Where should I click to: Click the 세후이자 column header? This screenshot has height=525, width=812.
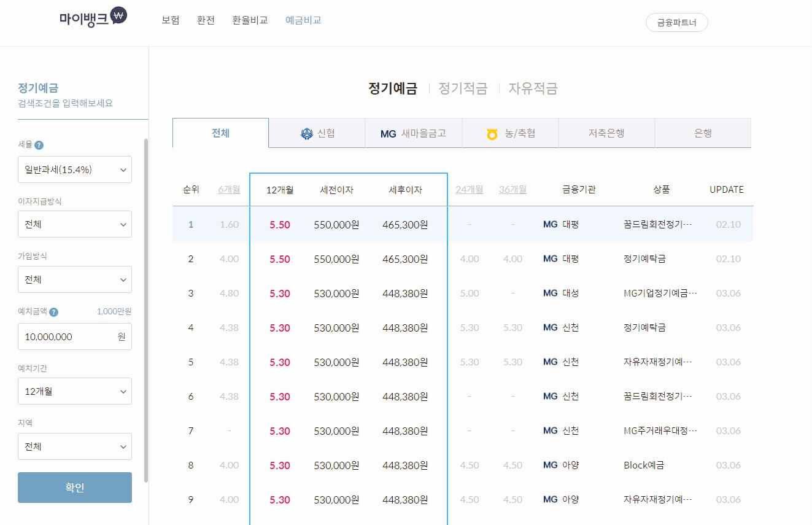point(406,190)
